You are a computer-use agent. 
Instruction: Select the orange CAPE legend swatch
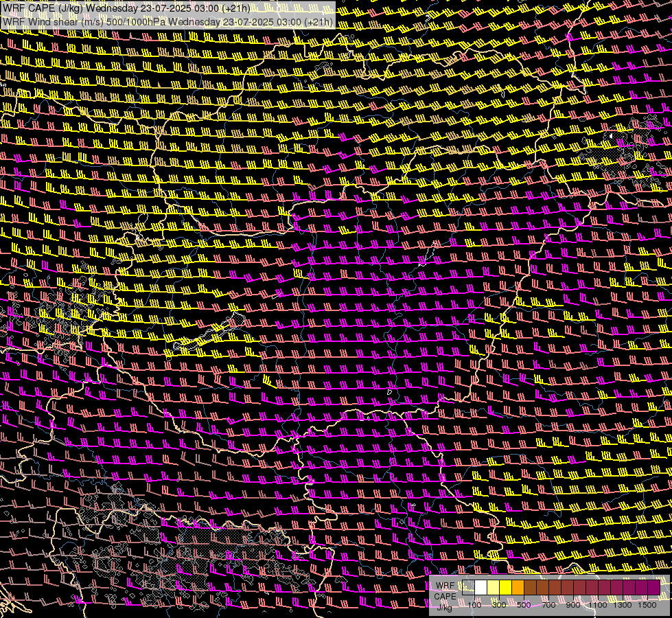pyautogui.click(x=518, y=588)
